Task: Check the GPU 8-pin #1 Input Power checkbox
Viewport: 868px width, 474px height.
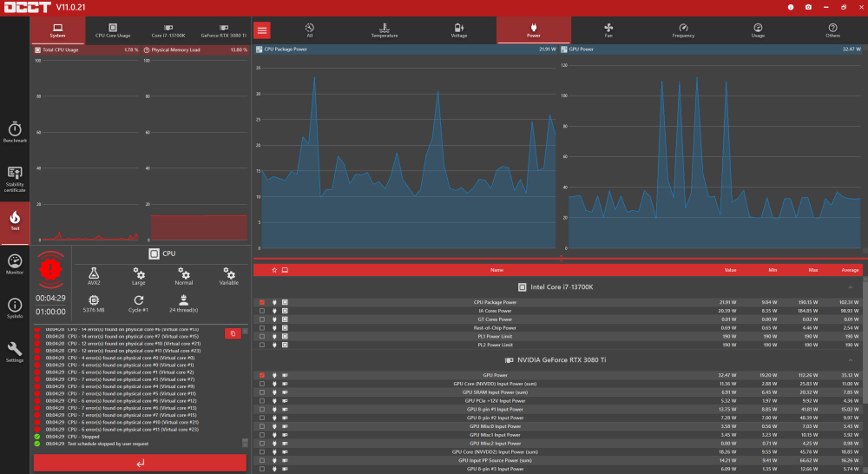Action: (262, 409)
